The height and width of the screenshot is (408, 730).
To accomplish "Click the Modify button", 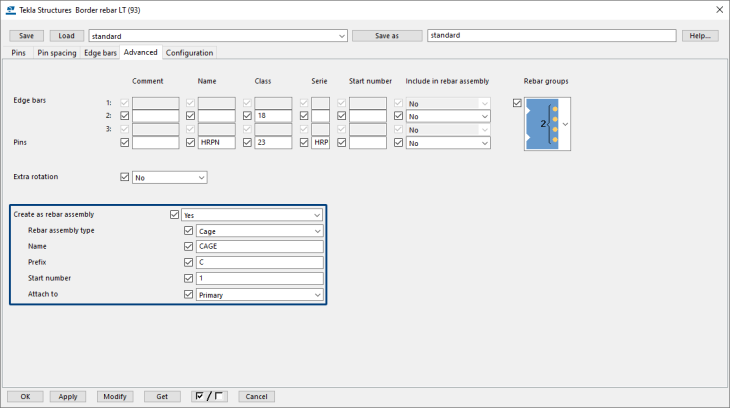I will [x=116, y=396].
